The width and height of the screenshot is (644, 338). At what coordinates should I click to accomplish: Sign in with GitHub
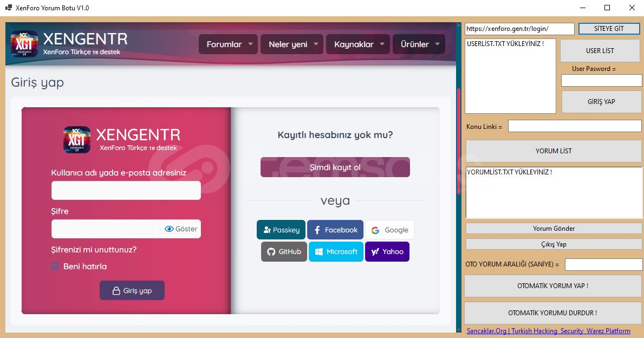284,252
